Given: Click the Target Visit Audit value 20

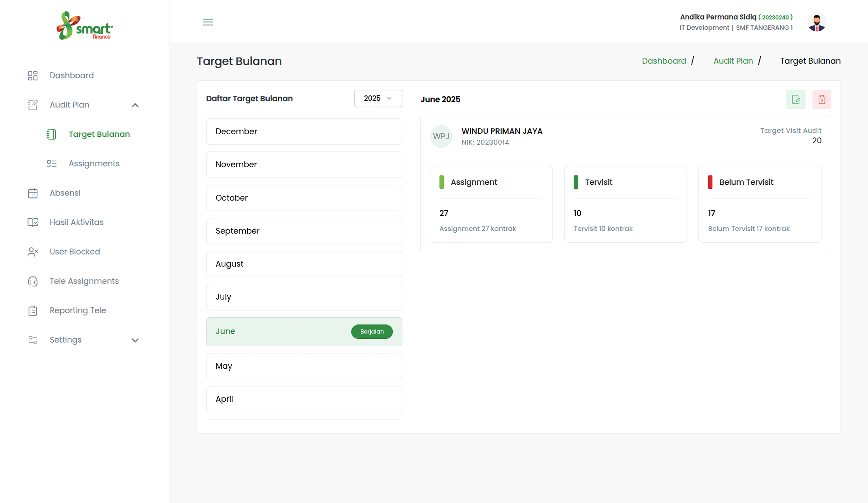Looking at the screenshot, I should click(x=817, y=140).
